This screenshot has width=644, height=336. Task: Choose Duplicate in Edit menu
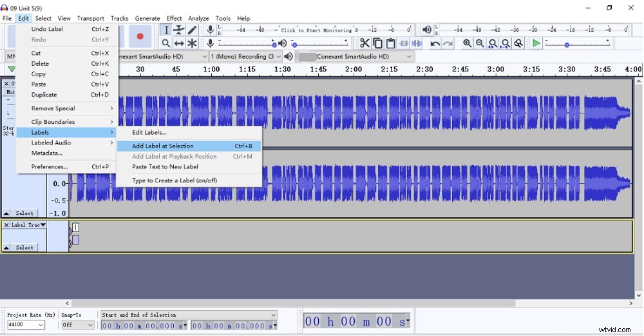click(67, 95)
